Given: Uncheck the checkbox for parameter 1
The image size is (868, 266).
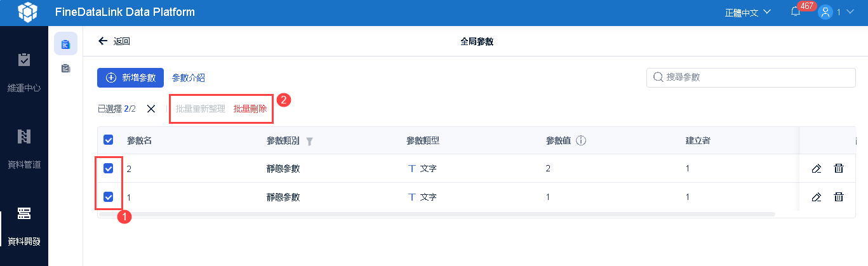Looking at the screenshot, I should [109, 197].
